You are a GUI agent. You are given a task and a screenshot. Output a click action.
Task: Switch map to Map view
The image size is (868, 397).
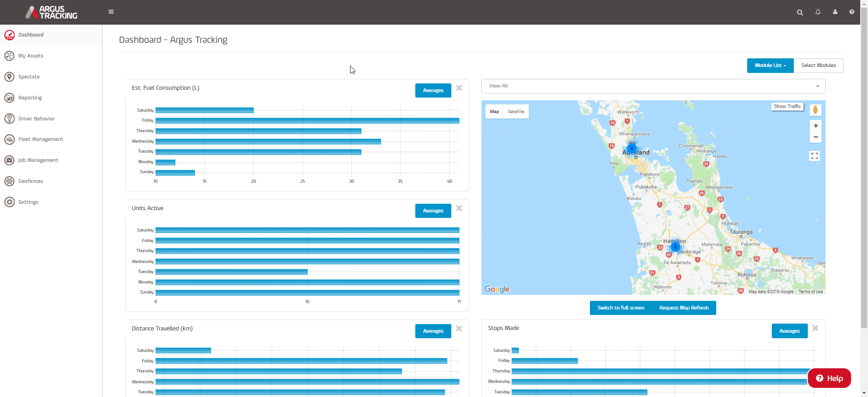pyautogui.click(x=494, y=112)
